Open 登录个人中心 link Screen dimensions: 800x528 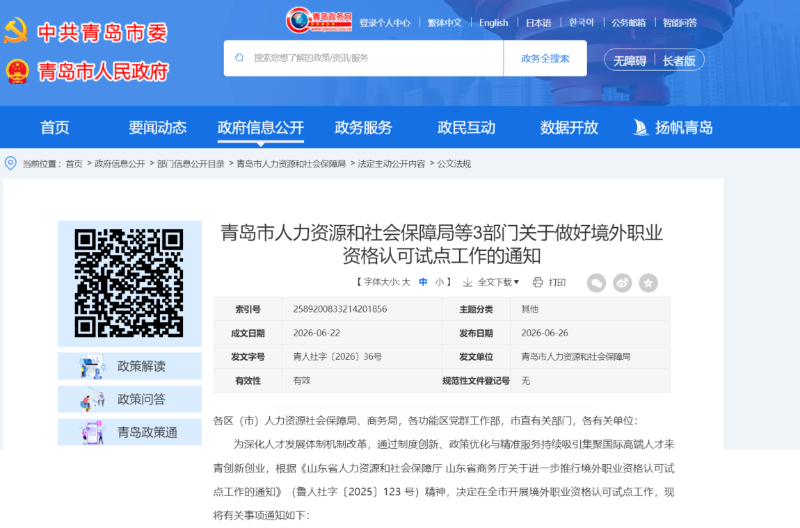click(385, 23)
